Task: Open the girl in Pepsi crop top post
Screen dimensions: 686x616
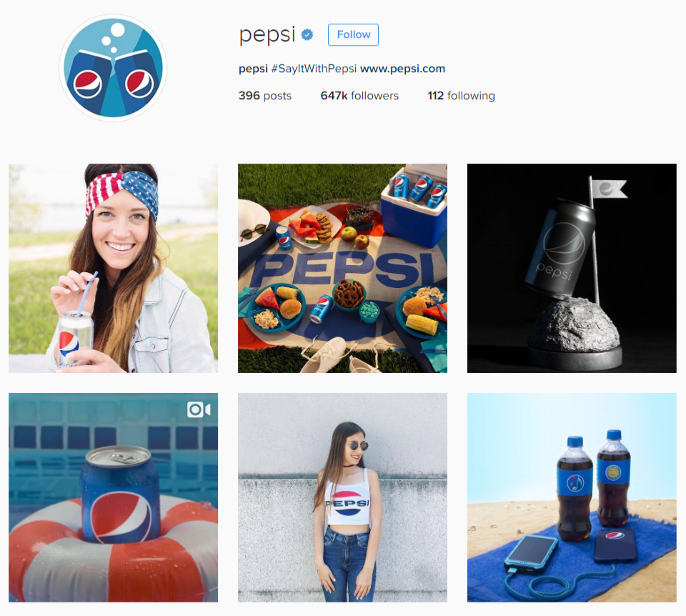Action: [x=342, y=497]
